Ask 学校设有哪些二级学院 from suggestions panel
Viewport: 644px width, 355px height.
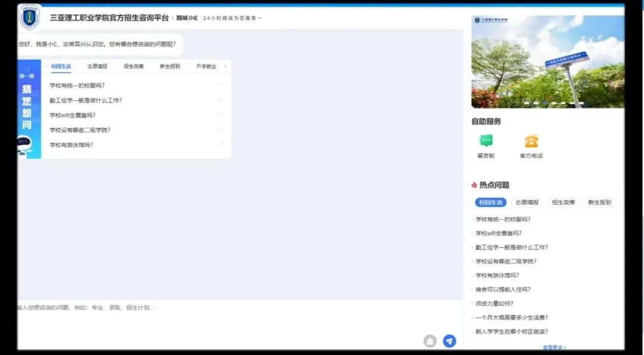click(80, 130)
